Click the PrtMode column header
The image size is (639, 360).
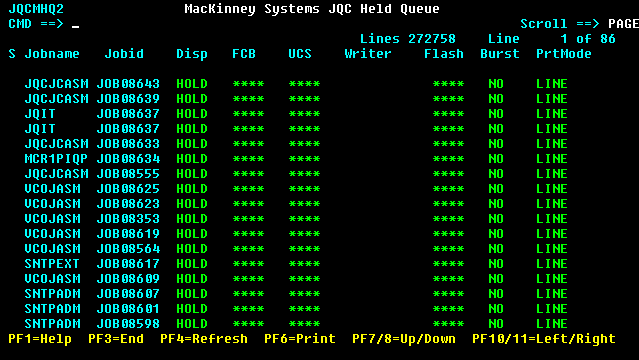pyautogui.click(x=563, y=54)
